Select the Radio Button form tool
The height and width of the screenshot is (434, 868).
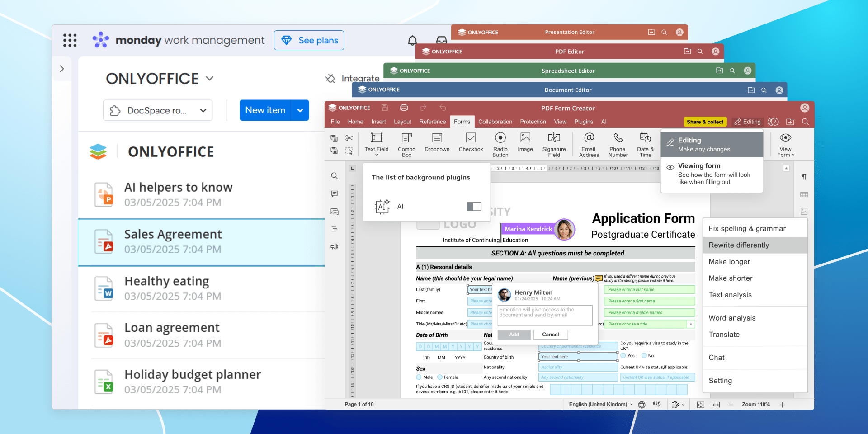tap(500, 138)
